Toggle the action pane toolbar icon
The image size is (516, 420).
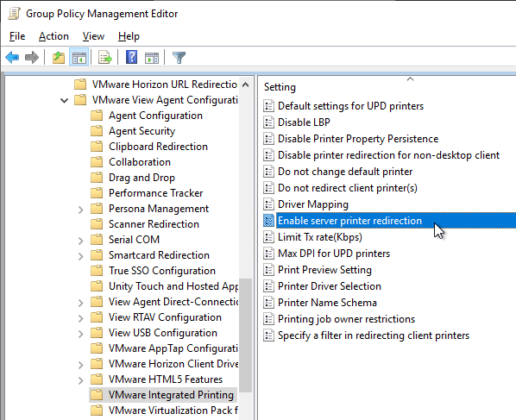[x=152, y=58]
